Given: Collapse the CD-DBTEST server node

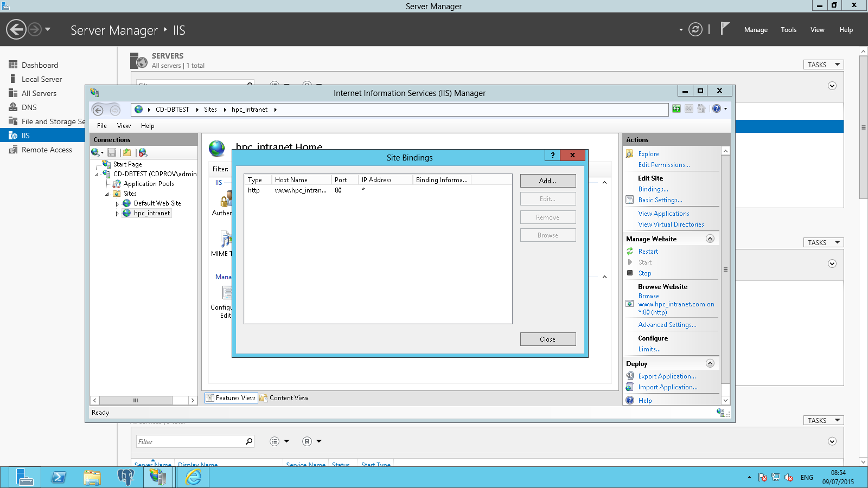Looking at the screenshot, I should (x=97, y=174).
